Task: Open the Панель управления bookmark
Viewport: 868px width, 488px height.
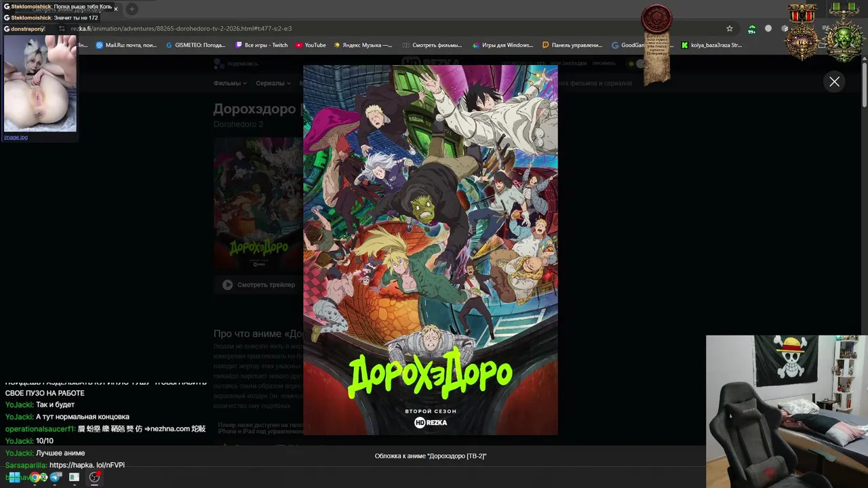Action: coord(572,45)
